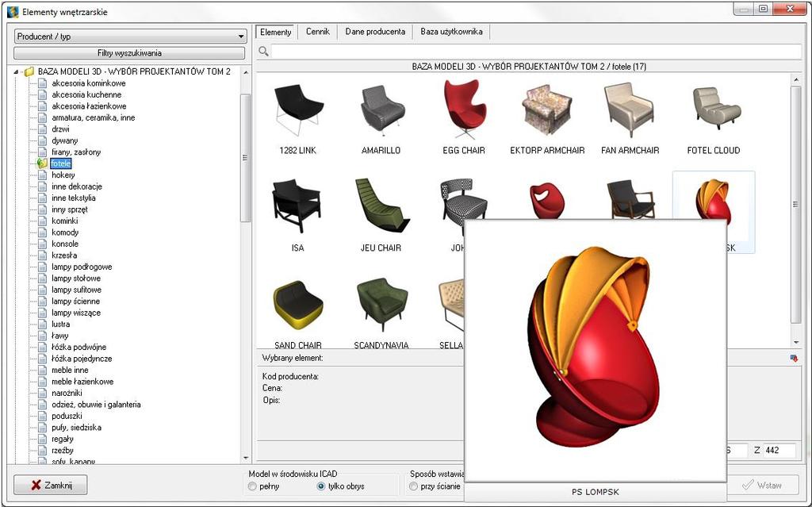
Task: Open the Producent / typ dropdown
Action: [x=130, y=36]
